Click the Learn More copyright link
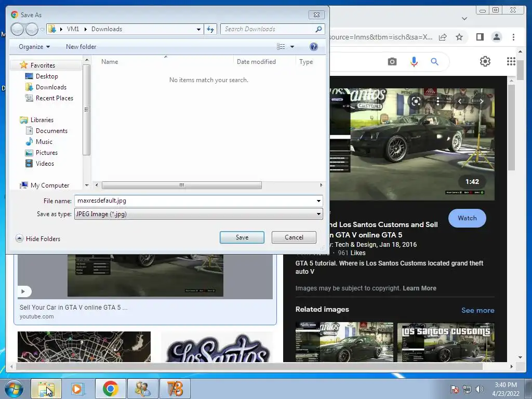 tap(419, 288)
